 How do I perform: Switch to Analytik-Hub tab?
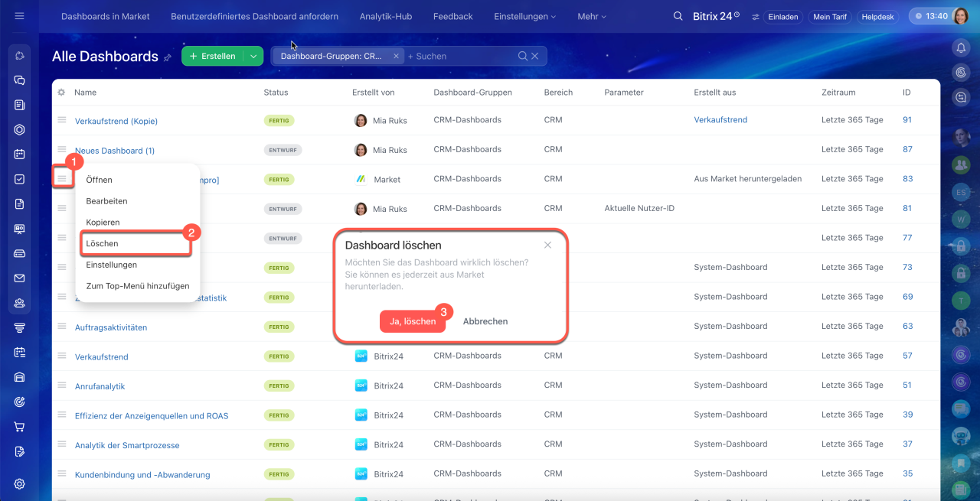click(385, 16)
